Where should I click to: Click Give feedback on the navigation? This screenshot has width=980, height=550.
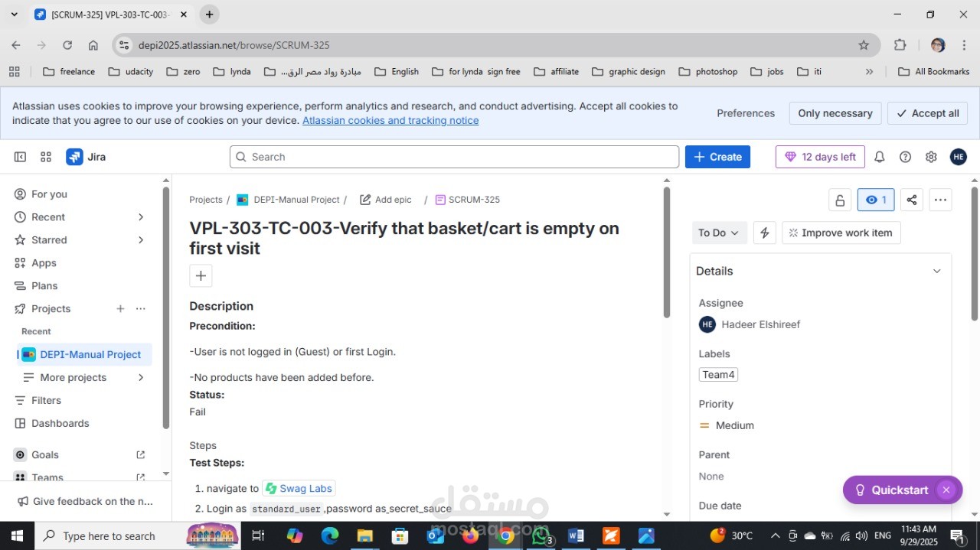click(84, 501)
